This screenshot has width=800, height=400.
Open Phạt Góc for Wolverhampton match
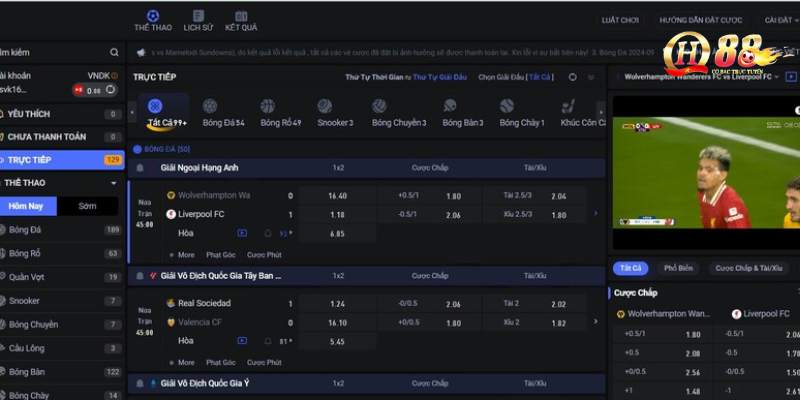(220, 255)
